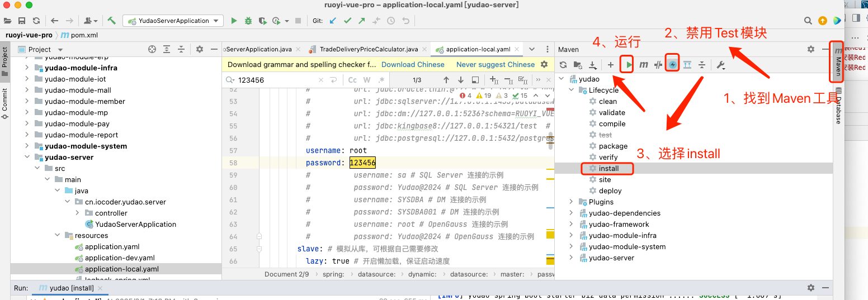This screenshot has height=300, width=868.
Task: Toggle whole Words (W) in find bar
Action: (x=367, y=80)
